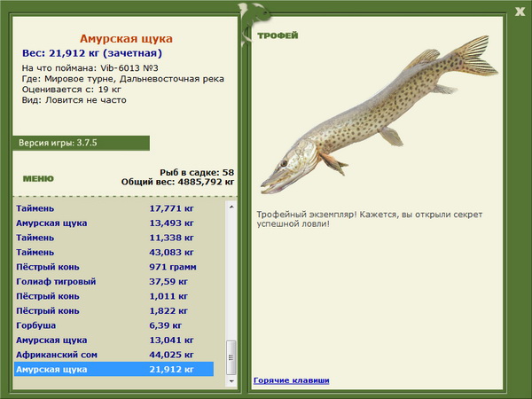Select the Пёстрый конь 971 грамм entry

coord(114,267)
